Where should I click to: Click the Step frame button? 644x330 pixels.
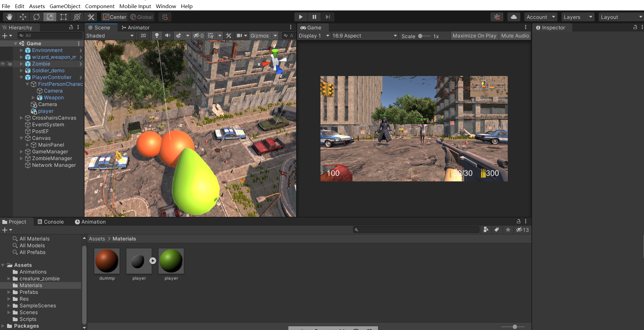(x=328, y=17)
